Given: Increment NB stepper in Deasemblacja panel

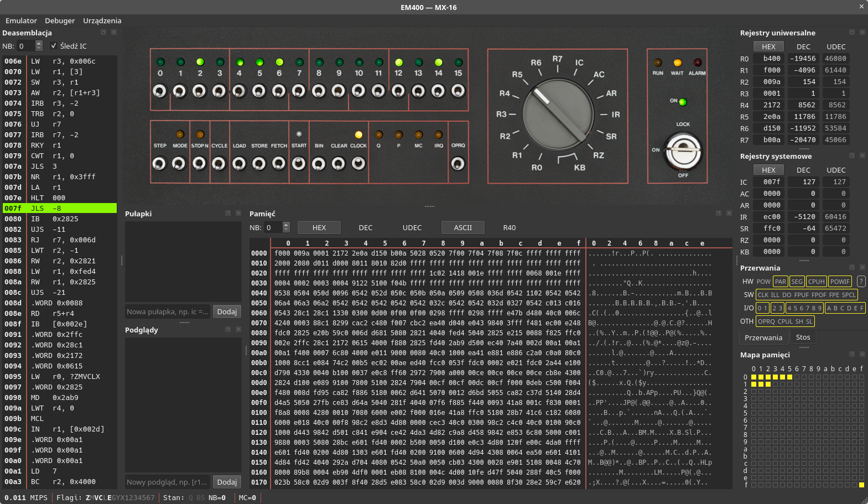Looking at the screenshot, I should (39, 43).
